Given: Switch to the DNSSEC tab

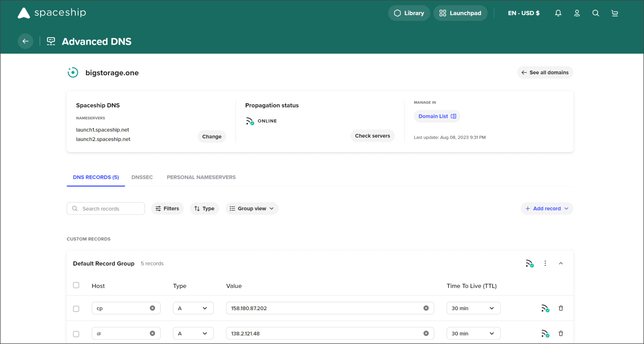Looking at the screenshot, I should [142, 177].
